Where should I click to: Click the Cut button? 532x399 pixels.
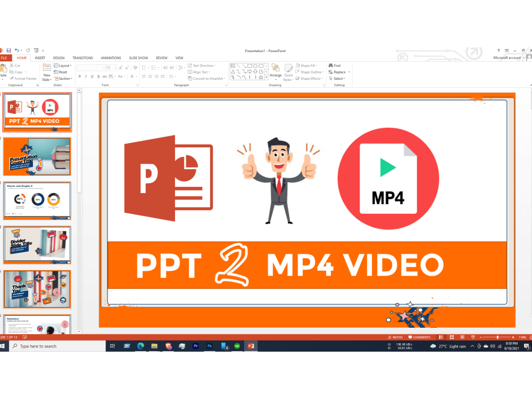click(15, 65)
